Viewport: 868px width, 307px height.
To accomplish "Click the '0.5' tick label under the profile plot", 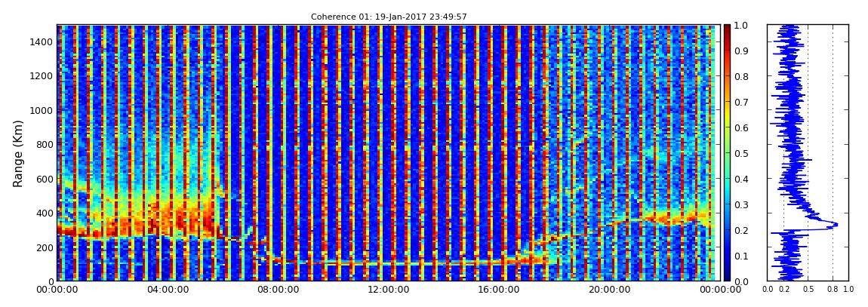I will coord(808,290).
